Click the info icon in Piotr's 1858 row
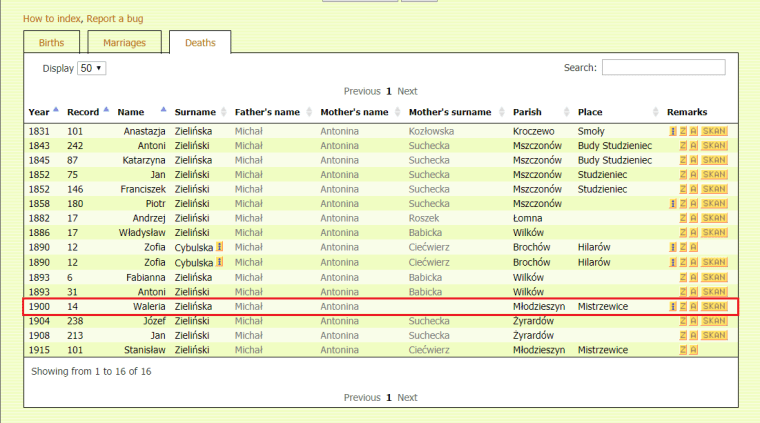 coord(672,204)
